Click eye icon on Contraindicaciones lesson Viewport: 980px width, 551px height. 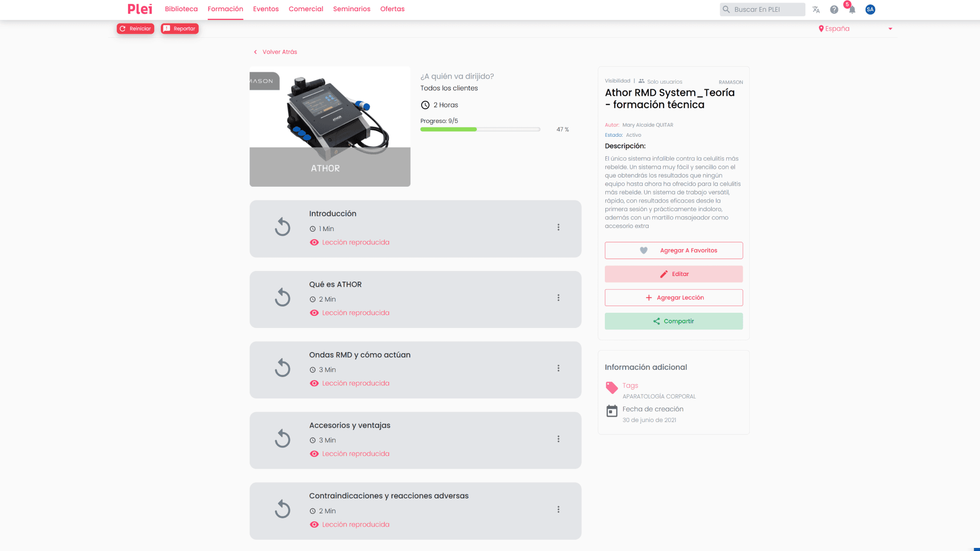(314, 524)
